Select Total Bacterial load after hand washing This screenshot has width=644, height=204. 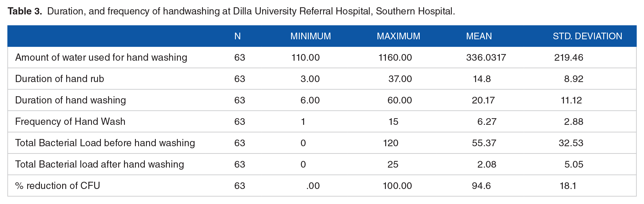coord(99,164)
